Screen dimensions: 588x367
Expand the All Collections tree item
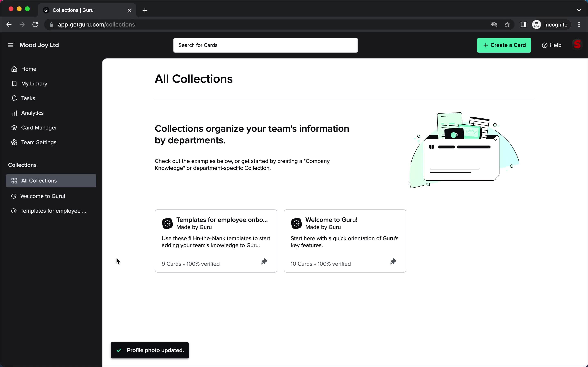[39, 180]
